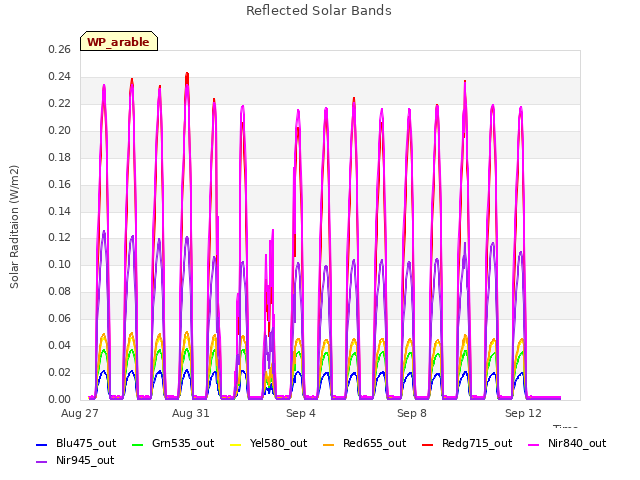
Task: Click the orange Red655_out legend swatch
Action: pos(329,444)
